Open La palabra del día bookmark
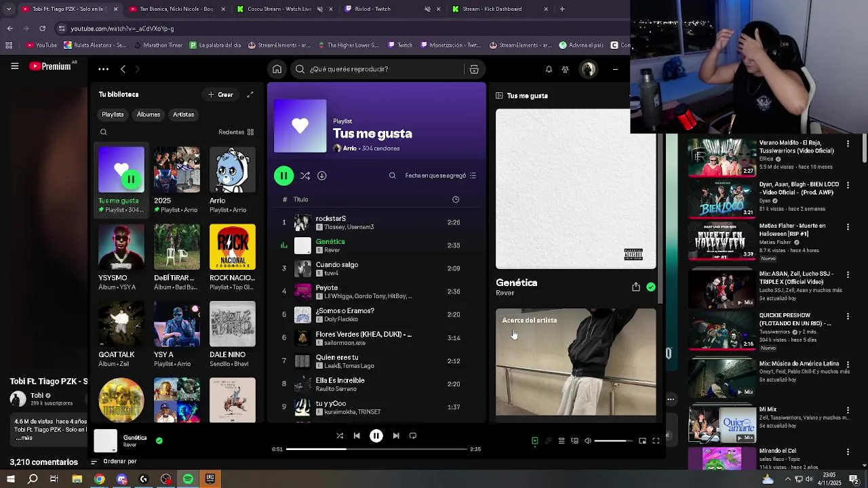The width and height of the screenshot is (868, 488). coord(215,45)
